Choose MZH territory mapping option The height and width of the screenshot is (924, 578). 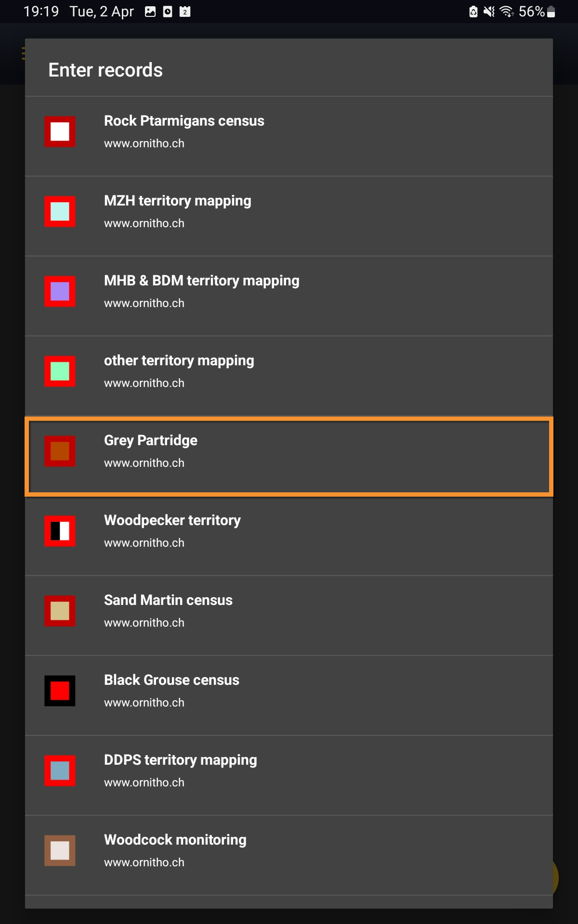(289, 211)
